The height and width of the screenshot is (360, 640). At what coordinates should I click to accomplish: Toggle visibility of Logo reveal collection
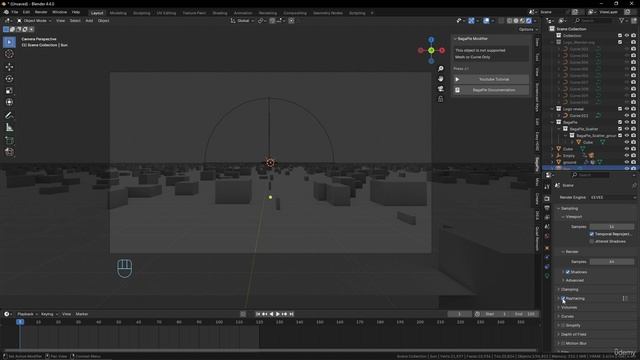coord(627,109)
